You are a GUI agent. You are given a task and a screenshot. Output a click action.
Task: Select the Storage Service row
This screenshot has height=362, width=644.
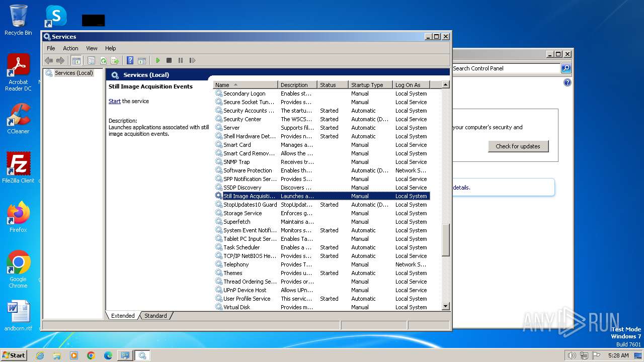[322, 213]
